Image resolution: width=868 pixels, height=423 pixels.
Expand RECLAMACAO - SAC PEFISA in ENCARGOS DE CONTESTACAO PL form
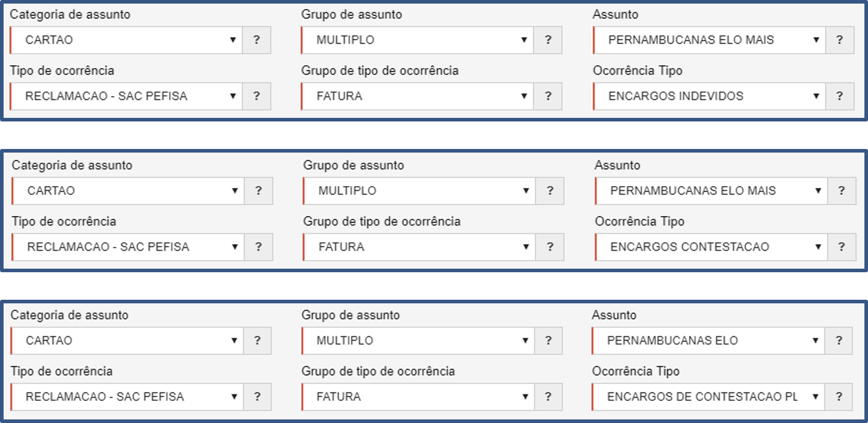pos(127,397)
